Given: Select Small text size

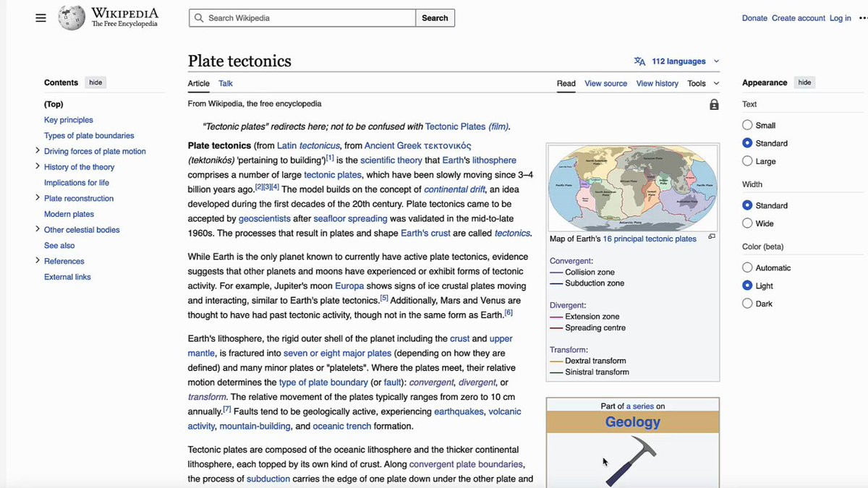Looking at the screenshot, I should [747, 125].
